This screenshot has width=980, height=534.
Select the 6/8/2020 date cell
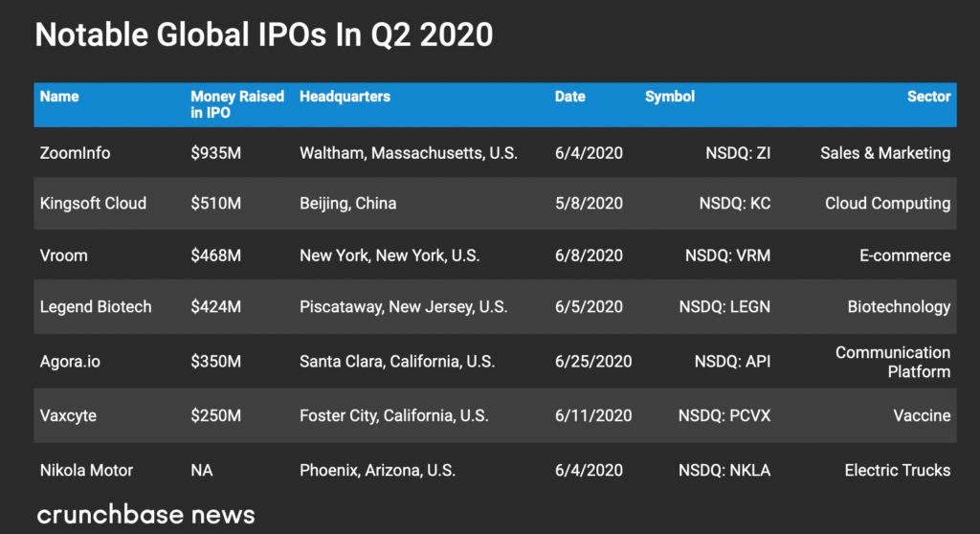tap(589, 256)
